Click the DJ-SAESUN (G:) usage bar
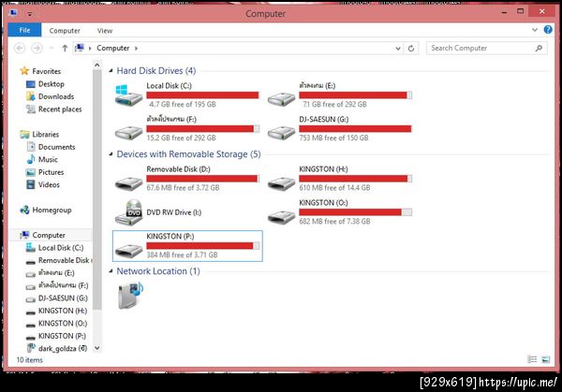Viewport: 562px width, 392px height. (356, 128)
